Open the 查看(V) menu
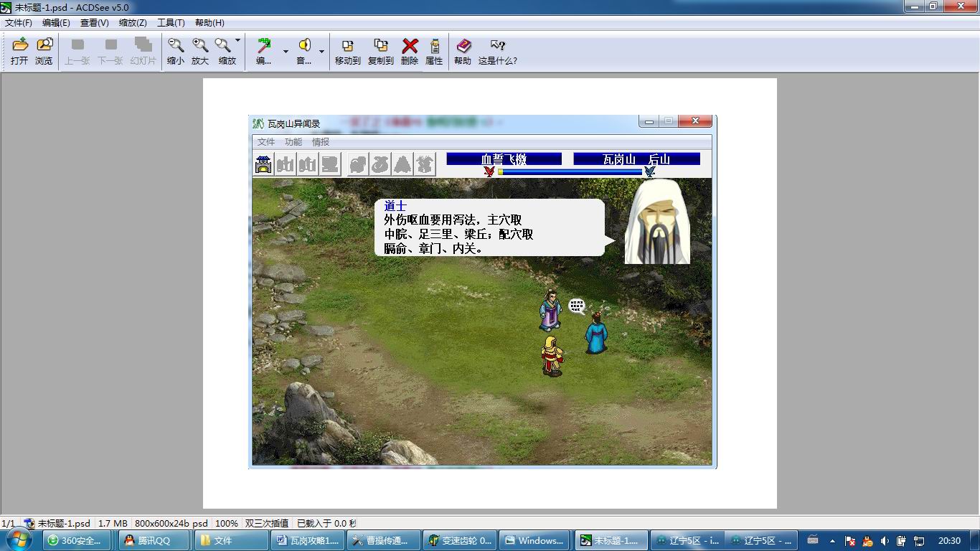This screenshot has height=551, width=980. [x=95, y=23]
